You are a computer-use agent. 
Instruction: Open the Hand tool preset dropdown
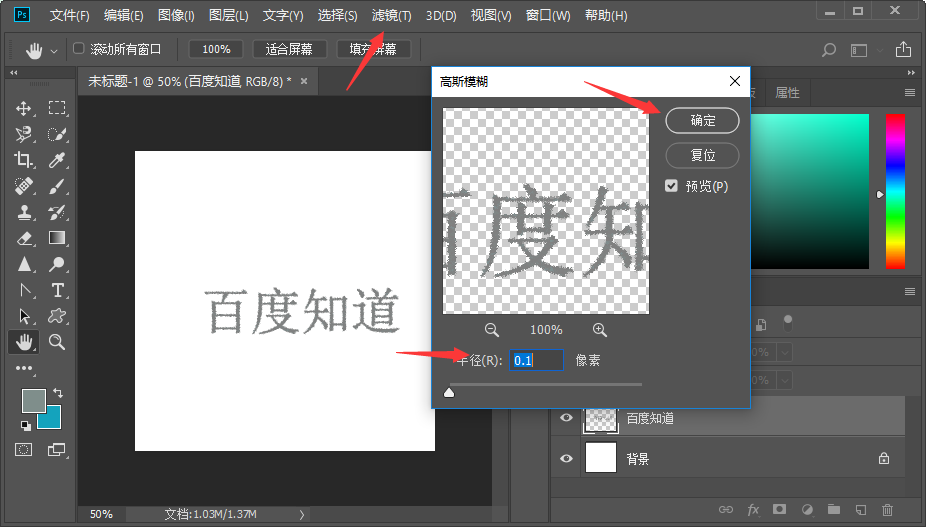click(x=54, y=51)
